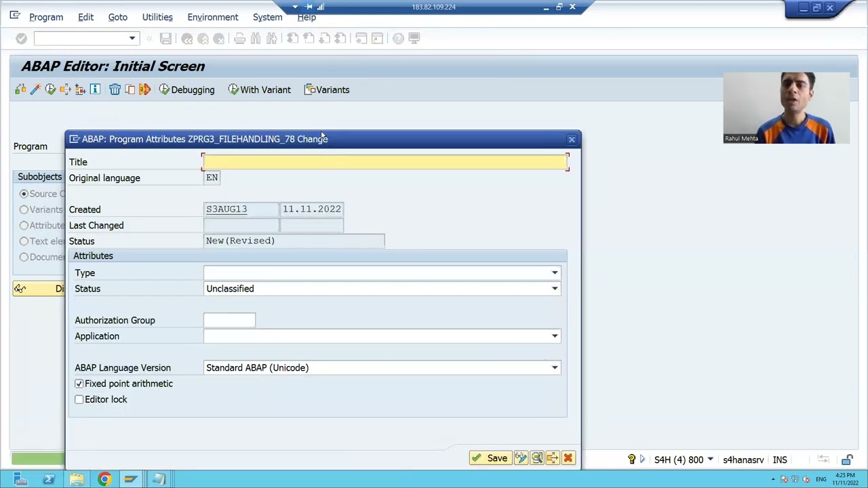Click the Debugging button
The image size is (868, 488).
click(186, 89)
